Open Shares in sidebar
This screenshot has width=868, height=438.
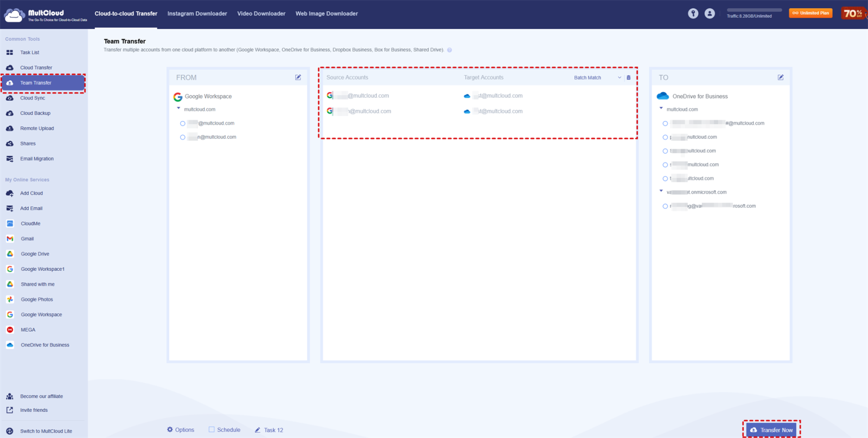(28, 144)
